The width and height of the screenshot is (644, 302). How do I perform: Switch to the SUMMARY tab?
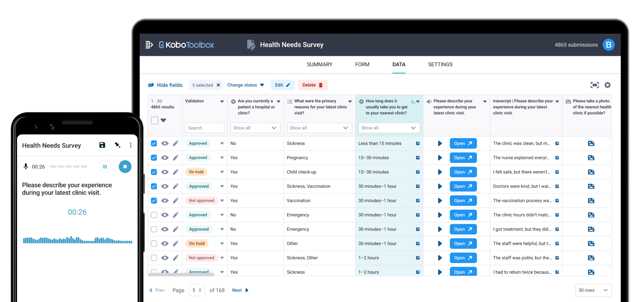[319, 64]
